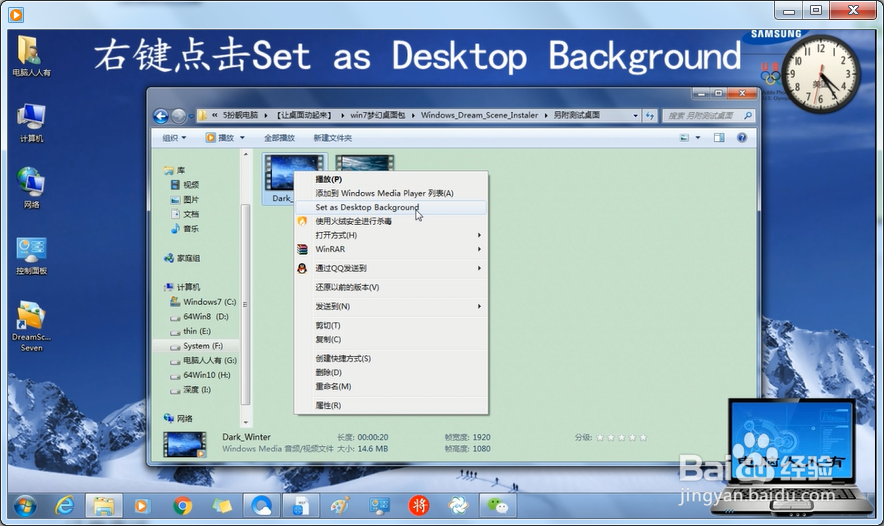Select System (F:) in the navigation pane
Screen dimensions: 884x526
point(196,346)
